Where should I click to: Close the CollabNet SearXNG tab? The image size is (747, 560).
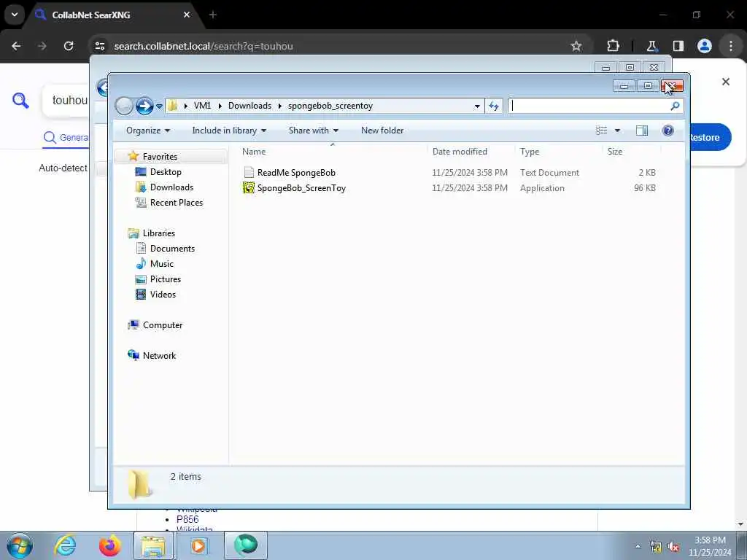187,15
